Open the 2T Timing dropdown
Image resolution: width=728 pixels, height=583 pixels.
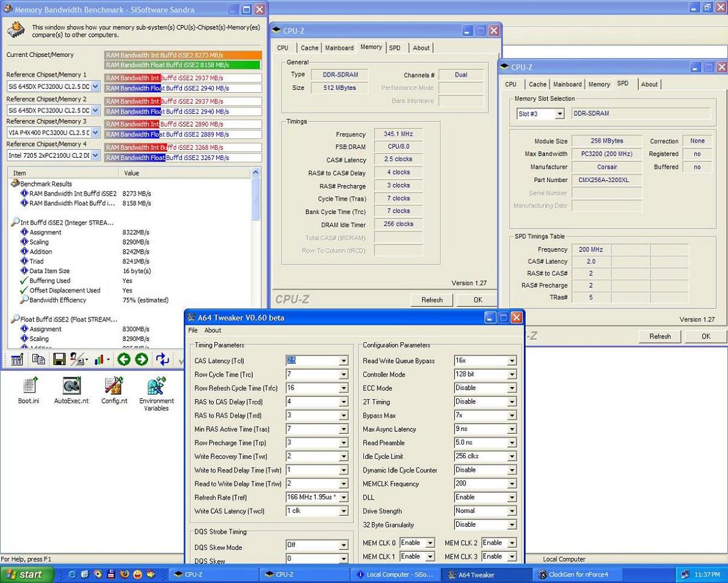tap(512, 402)
